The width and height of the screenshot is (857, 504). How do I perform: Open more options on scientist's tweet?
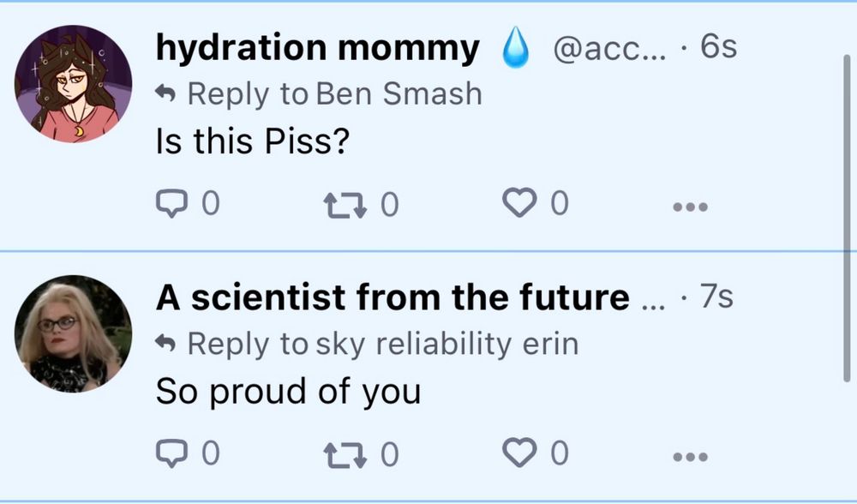tap(690, 457)
